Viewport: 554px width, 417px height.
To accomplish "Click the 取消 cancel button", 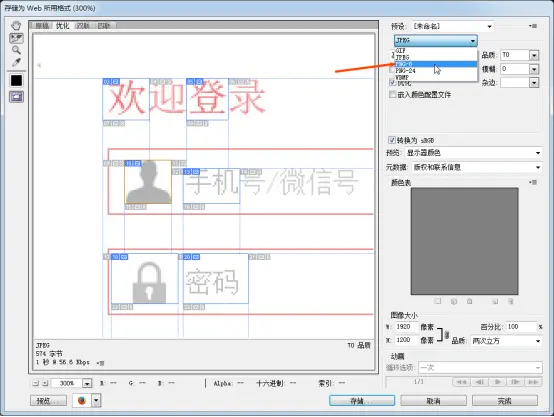I will 433,401.
